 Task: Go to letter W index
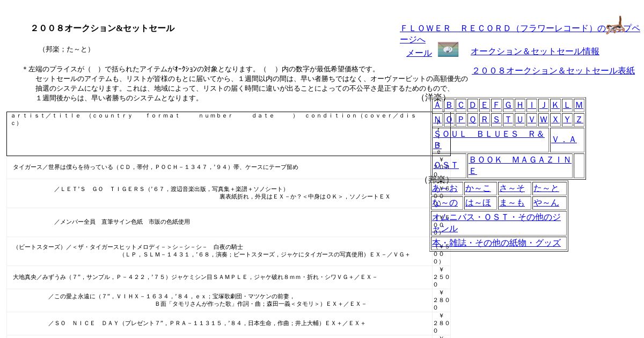click(544, 119)
